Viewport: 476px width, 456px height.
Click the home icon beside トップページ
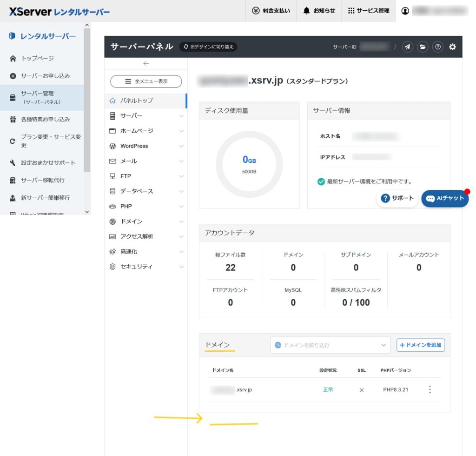(x=13, y=58)
